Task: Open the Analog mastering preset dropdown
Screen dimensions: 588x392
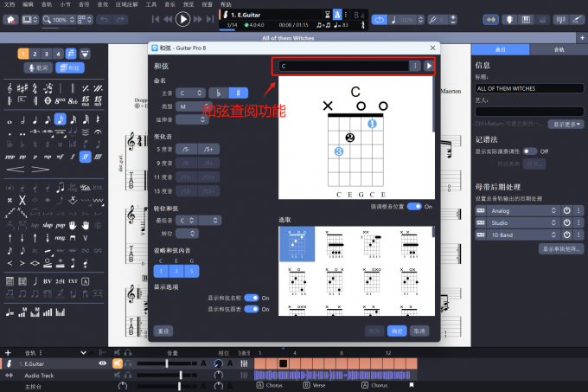Action: [x=523, y=210]
